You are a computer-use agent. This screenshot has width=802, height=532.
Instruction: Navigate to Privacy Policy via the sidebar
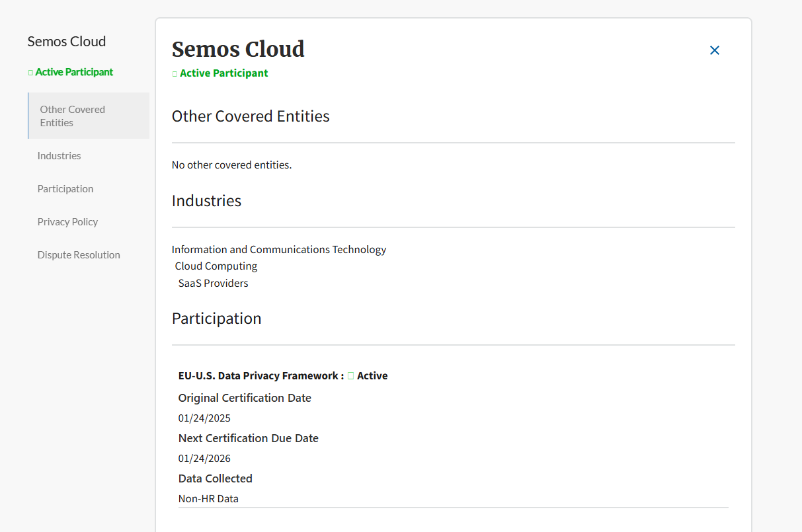(x=67, y=221)
